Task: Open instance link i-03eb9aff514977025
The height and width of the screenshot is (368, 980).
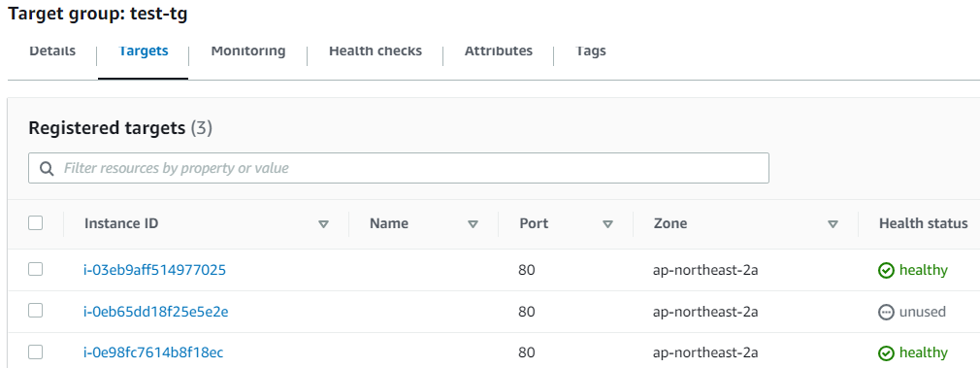Action: (154, 270)
